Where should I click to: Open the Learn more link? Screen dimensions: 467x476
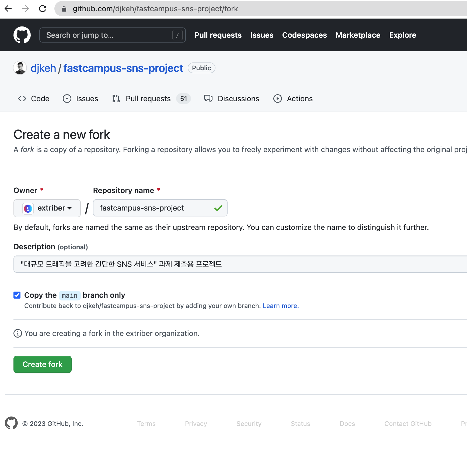pos(280,306)
